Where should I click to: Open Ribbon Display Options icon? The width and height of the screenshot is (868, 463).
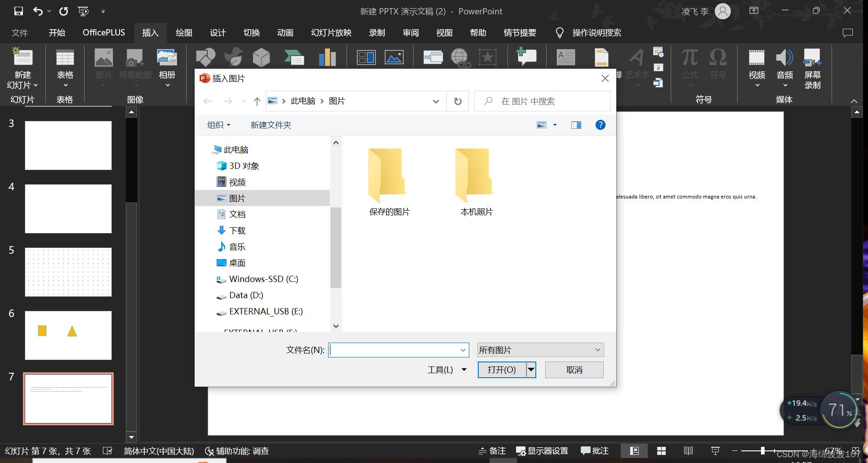point(754,11)
